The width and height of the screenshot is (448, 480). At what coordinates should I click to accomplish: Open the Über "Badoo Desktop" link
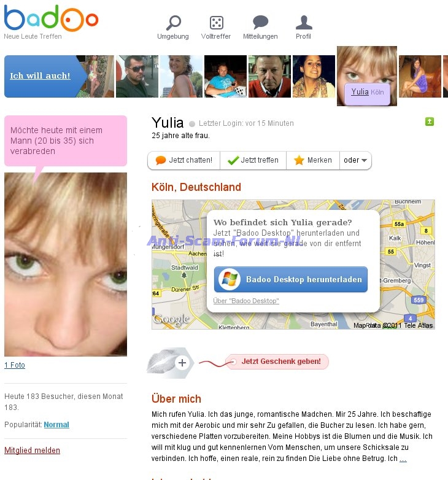point(246,301)
